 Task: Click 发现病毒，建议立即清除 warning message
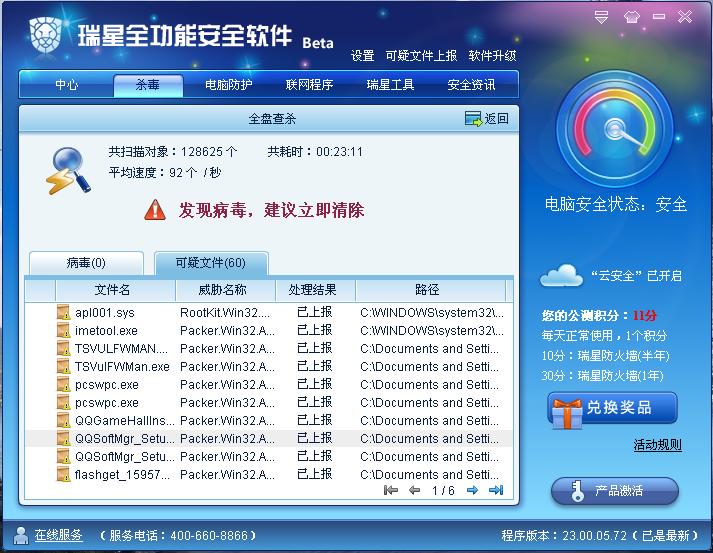(271, 210)
